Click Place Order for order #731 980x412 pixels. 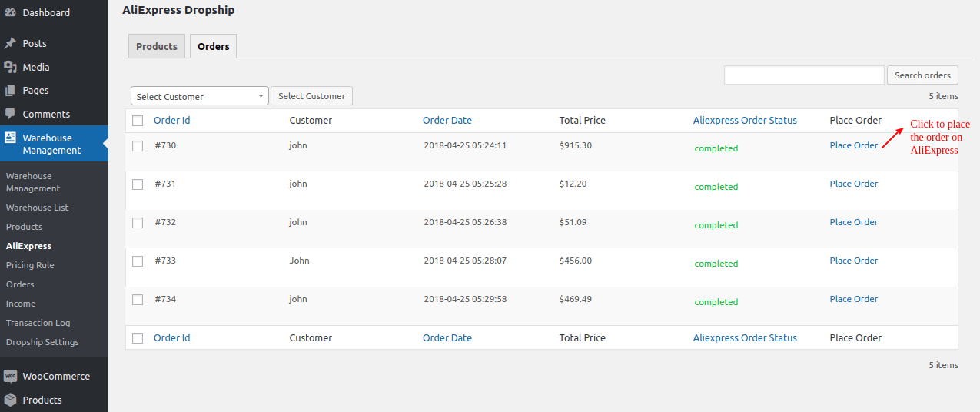[854, 184]
